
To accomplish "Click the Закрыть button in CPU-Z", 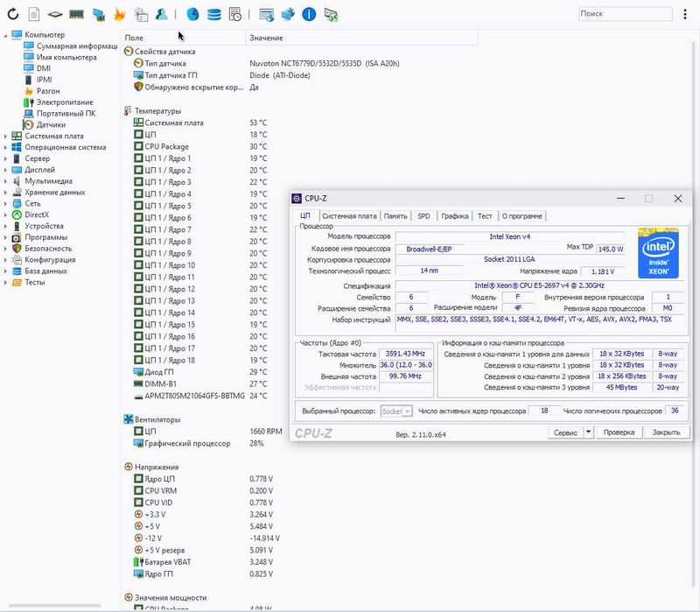I will pos(666,433).
